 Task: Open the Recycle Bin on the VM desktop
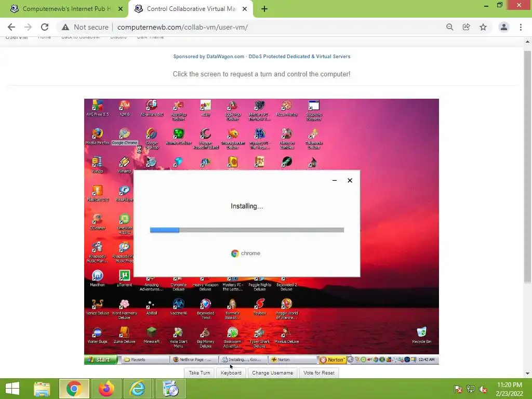point(422,335)
